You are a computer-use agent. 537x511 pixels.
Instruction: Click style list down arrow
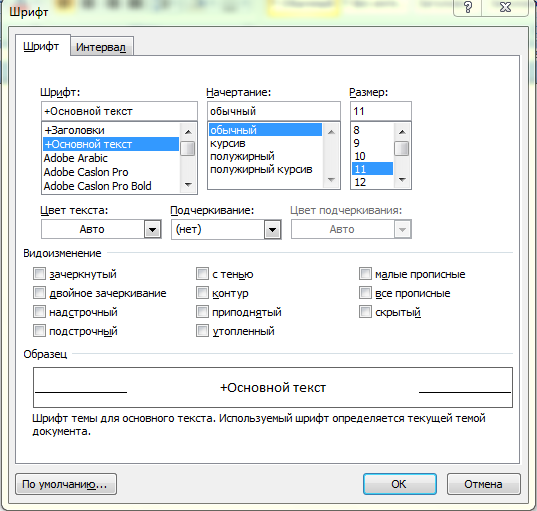(331, 179)
